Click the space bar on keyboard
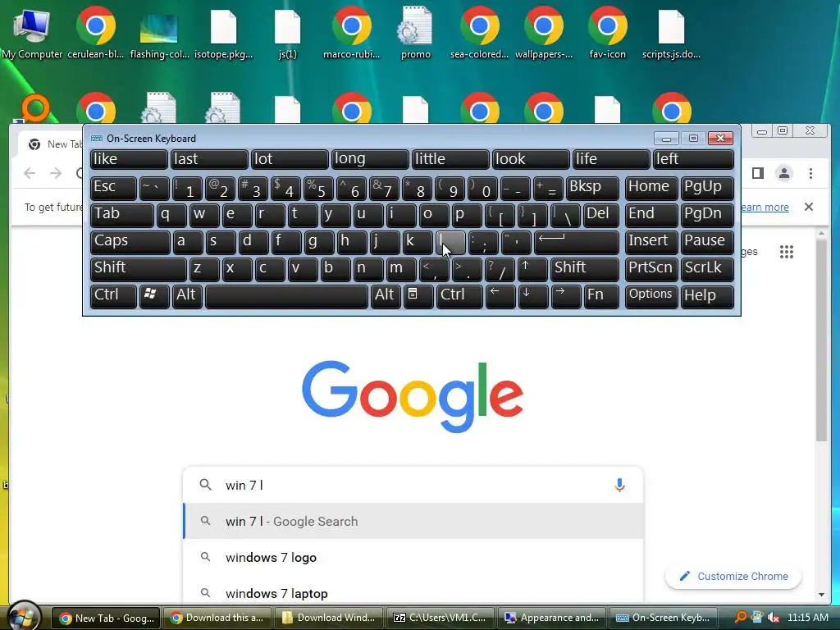Image resolution: width=840 pixels, height=630 pixels. pos(286,296)
